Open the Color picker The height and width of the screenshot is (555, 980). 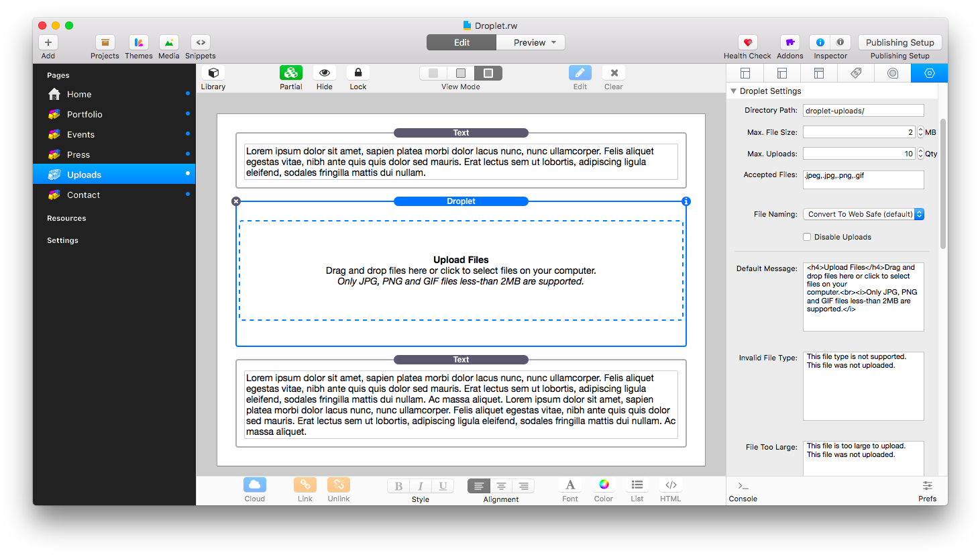click(x=603, y=485)
